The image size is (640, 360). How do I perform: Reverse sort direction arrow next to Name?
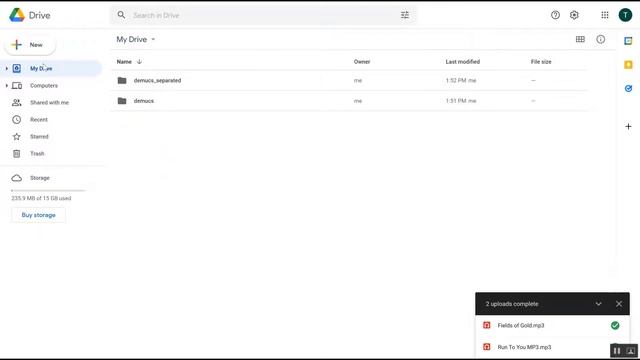(139, 62)
